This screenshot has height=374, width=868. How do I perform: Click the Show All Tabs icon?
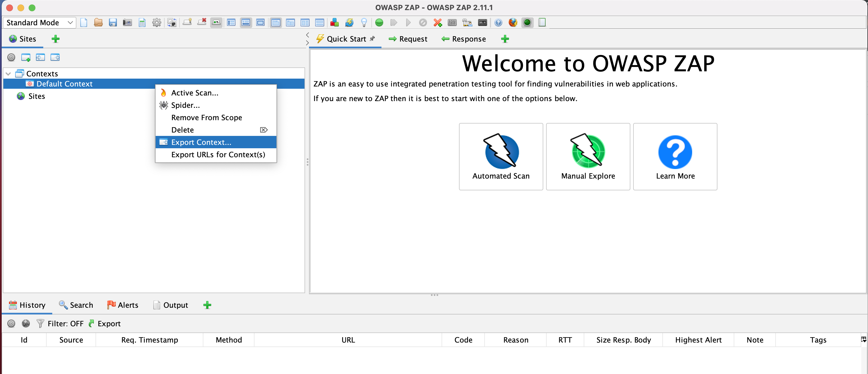pos(187,22)
